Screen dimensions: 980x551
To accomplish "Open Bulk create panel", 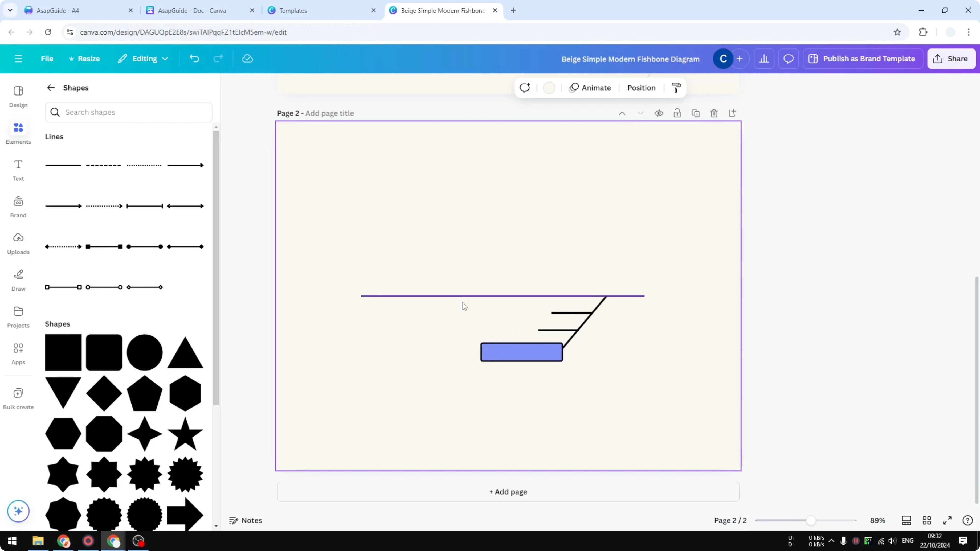I will (18, 398).
